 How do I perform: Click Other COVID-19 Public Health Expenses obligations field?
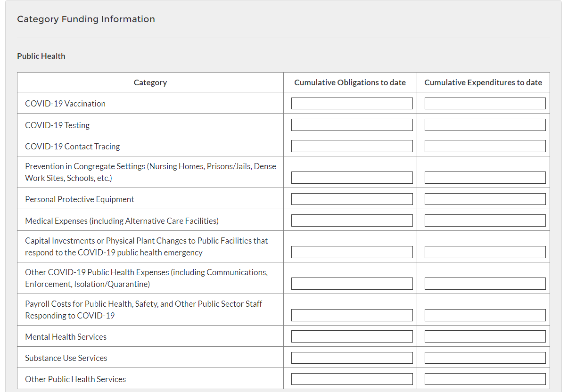352,284
